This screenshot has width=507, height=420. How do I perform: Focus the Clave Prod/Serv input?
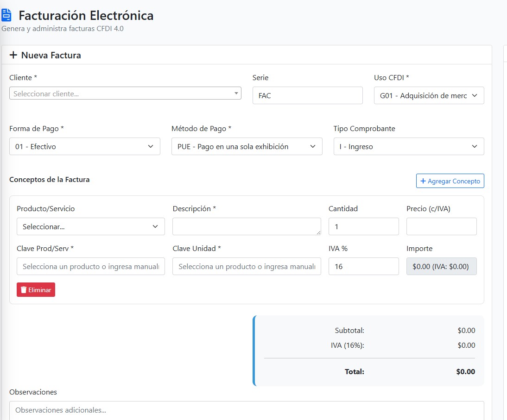click(90, 266)
